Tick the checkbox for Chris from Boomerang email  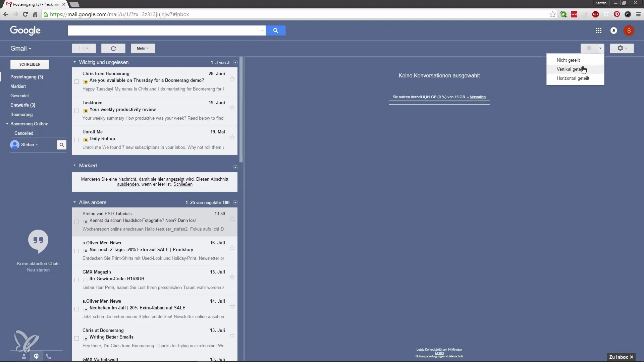point(77,82)
